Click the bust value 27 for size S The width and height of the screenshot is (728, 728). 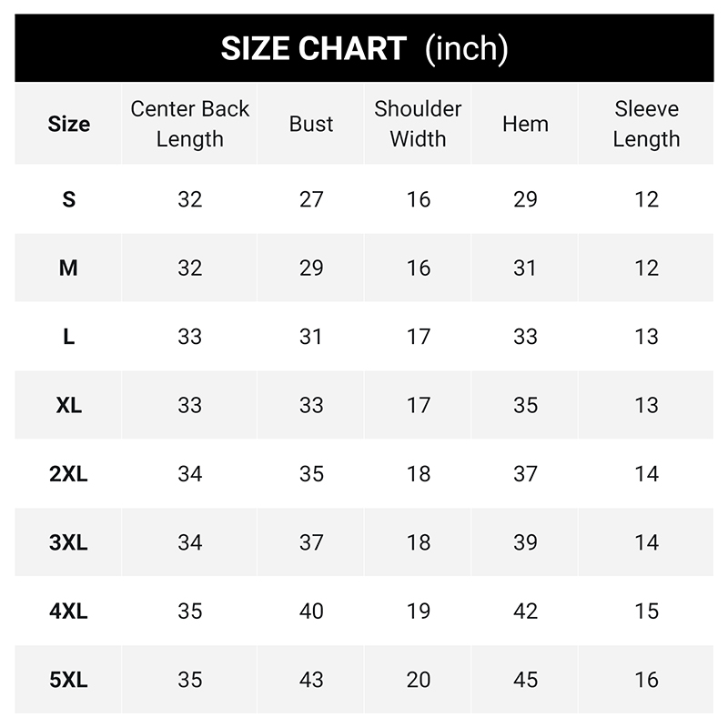click(x=311, y=199)
